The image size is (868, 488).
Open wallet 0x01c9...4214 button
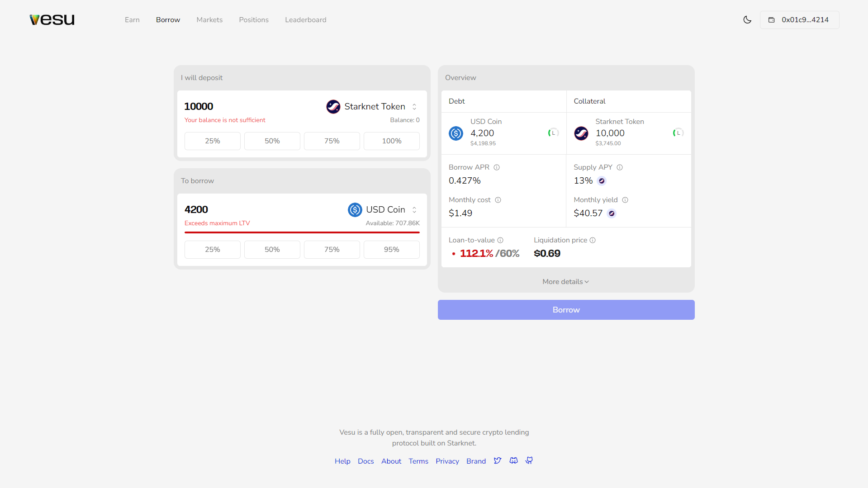(x=799, y=20)
